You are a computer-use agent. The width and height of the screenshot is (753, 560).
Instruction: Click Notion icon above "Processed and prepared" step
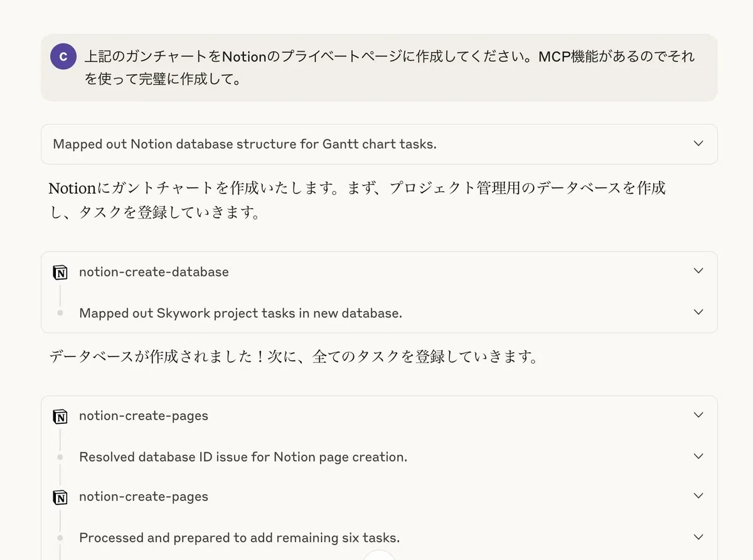point(60,497)
